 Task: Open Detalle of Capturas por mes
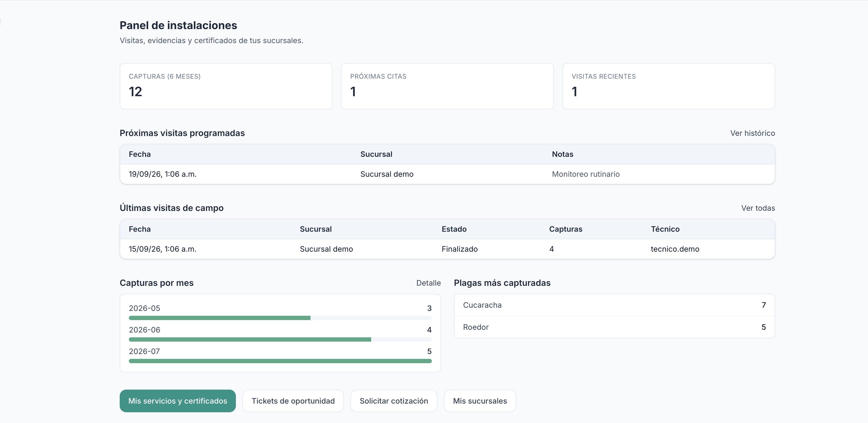tap(428, 283)
